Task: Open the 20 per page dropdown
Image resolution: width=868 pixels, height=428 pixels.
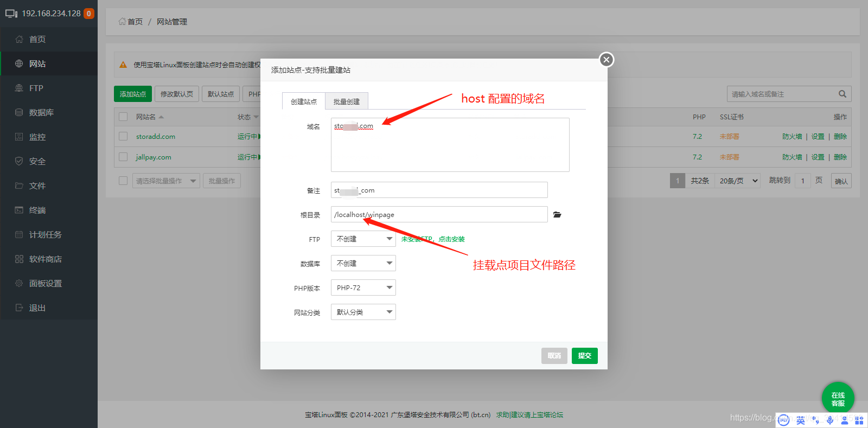Action: click(738, 181)
